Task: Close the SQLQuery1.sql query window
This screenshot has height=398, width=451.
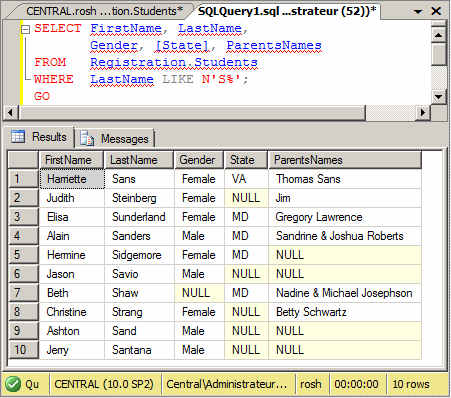Action: [436, 11]
